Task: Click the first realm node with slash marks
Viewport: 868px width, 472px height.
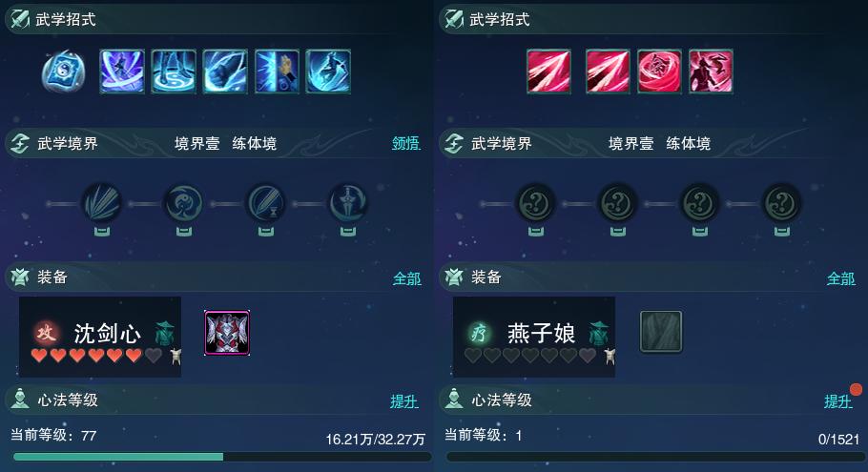Action: coord(102,204)
